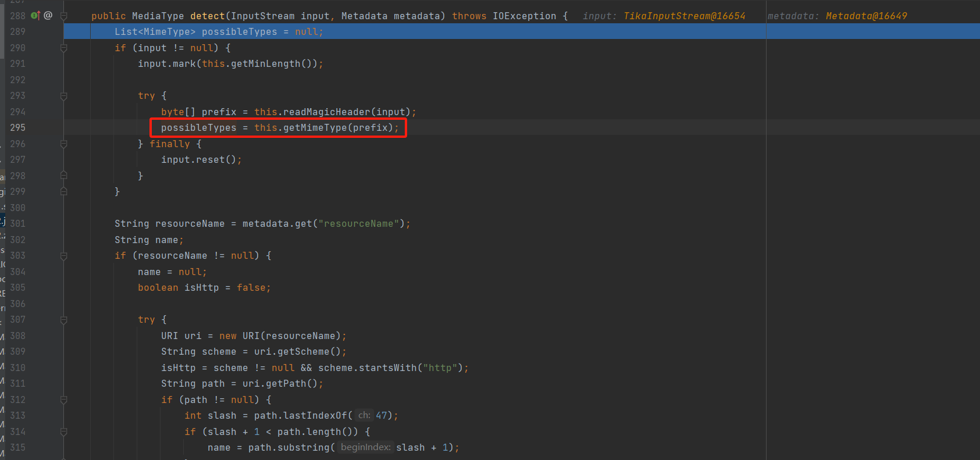Viewport: 980px width, 460px height.
Task: Click line number 295 in the gutter
Action: [17, 127]
